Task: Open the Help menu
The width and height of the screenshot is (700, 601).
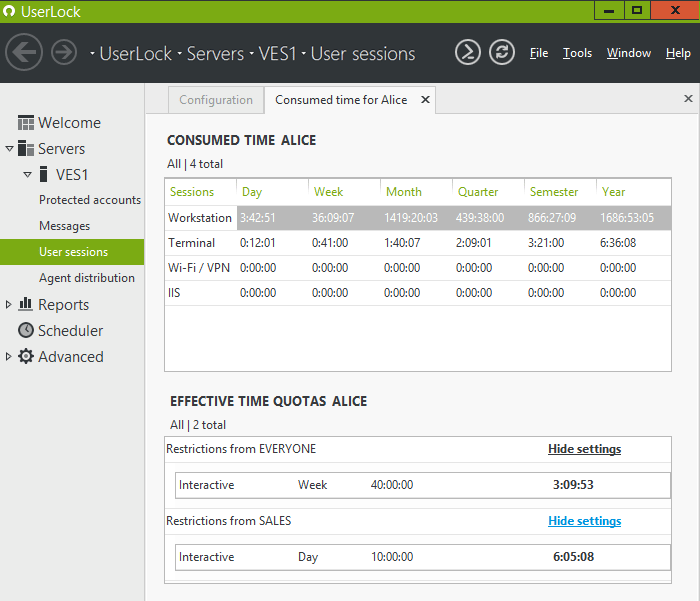Action: [x=678, y=53]
